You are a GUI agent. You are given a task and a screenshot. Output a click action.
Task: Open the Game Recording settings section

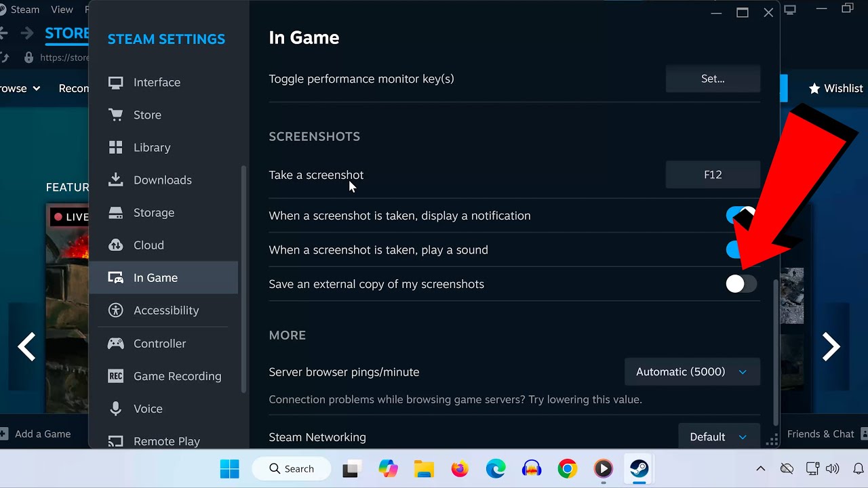pos(163,375)
